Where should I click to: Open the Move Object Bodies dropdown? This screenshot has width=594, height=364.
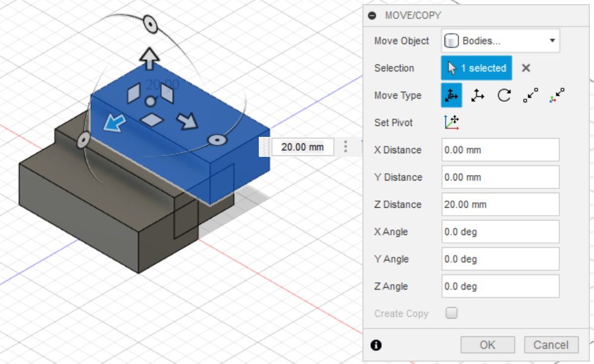(x=500, y=41)
